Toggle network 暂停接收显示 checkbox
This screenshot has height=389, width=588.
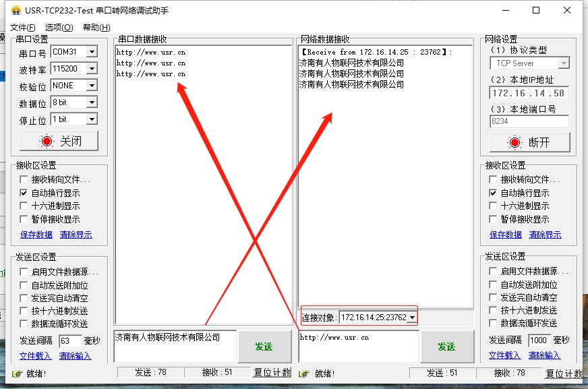(493, 219)
